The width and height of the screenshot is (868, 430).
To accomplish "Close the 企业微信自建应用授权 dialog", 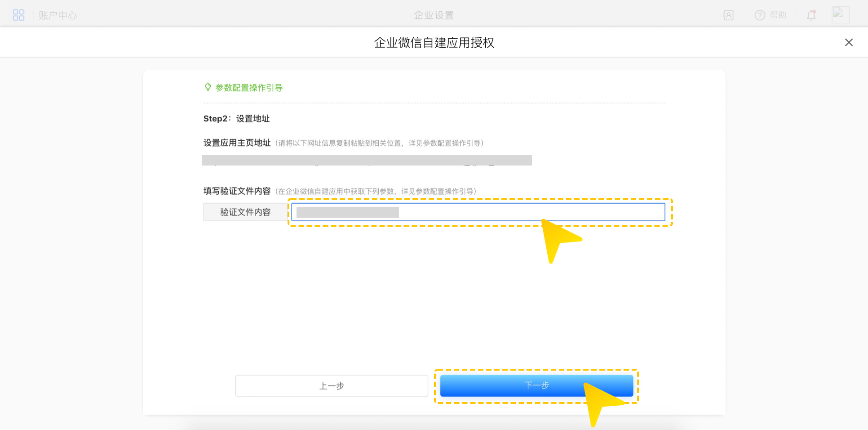I will pyautogui.click(x=848, y=42).
